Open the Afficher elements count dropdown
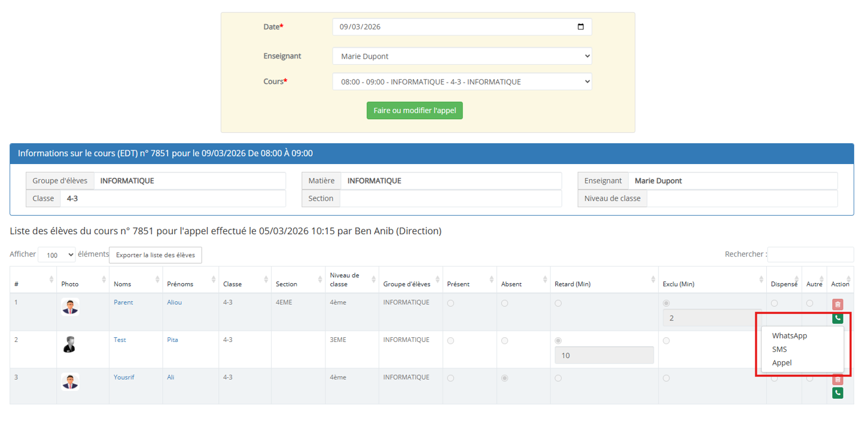Screen dimensions: 868x424 pos(56,255)
